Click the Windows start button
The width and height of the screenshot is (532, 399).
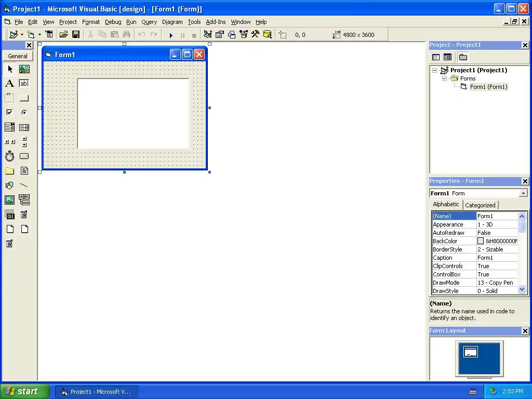(x=25, y=391)
